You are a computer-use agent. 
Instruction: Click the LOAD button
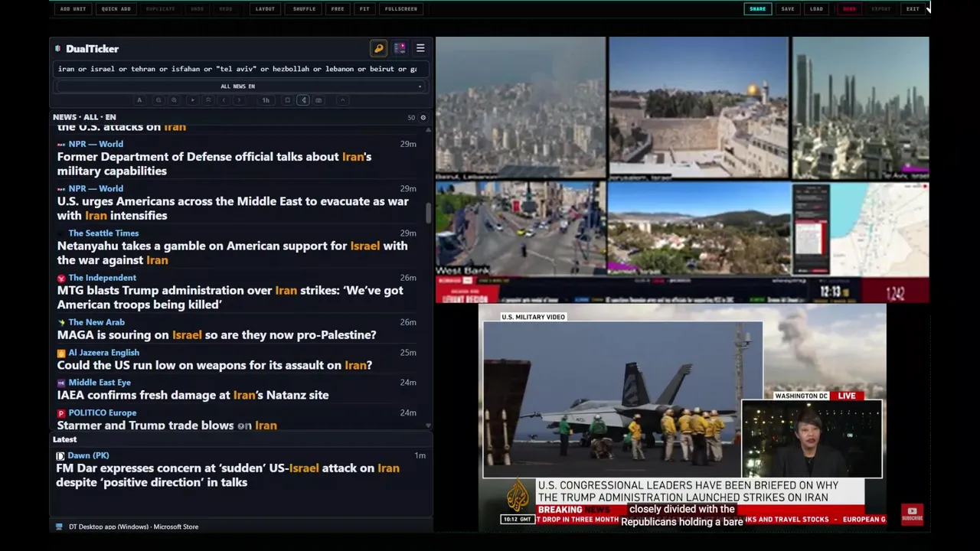tap(817, 9)
